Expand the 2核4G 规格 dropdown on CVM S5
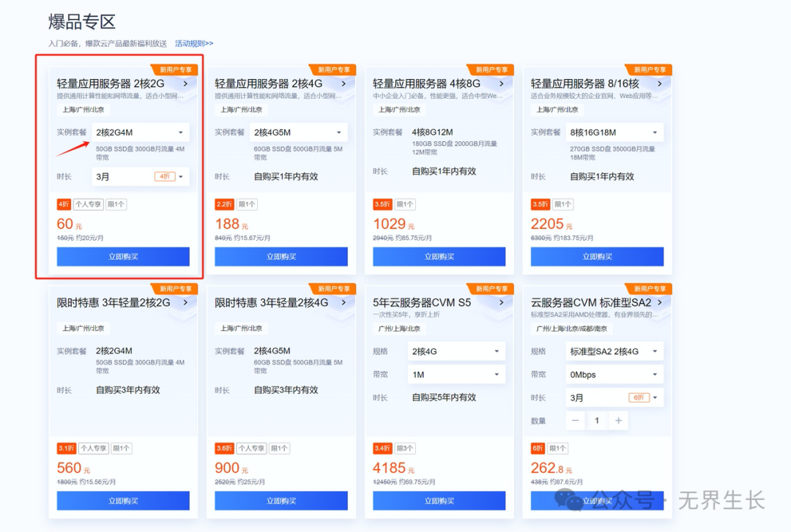Viewport: 791px width, 532px height. tap(456, 351)
